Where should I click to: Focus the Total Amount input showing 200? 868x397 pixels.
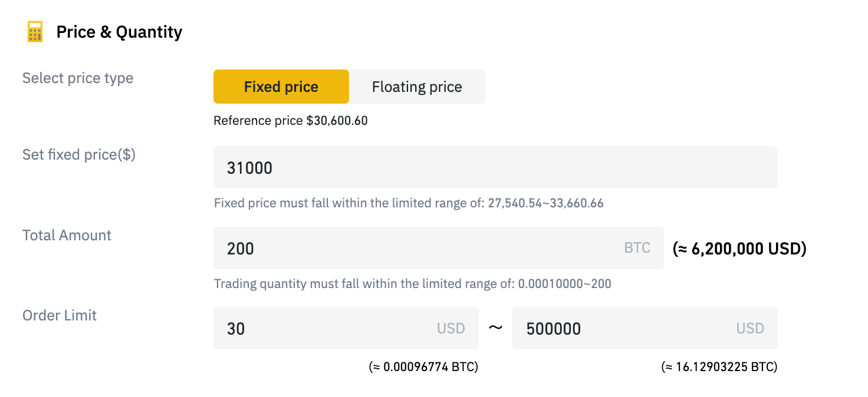tap(413, 248)
